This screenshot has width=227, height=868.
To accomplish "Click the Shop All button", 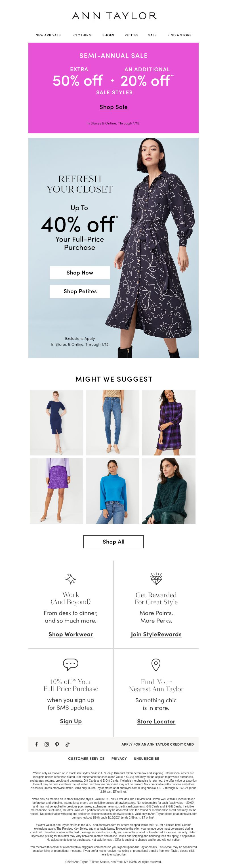I will pos(113,542).
